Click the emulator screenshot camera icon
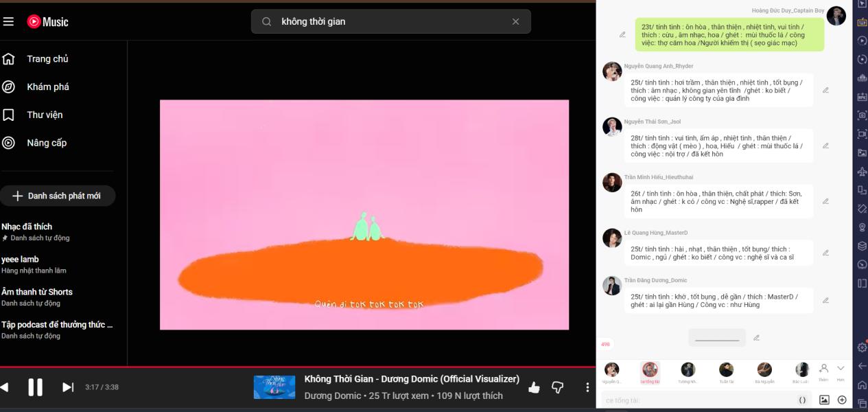This screenshot has height=412, width=868. pyautogui.click(x=863, y=115)
